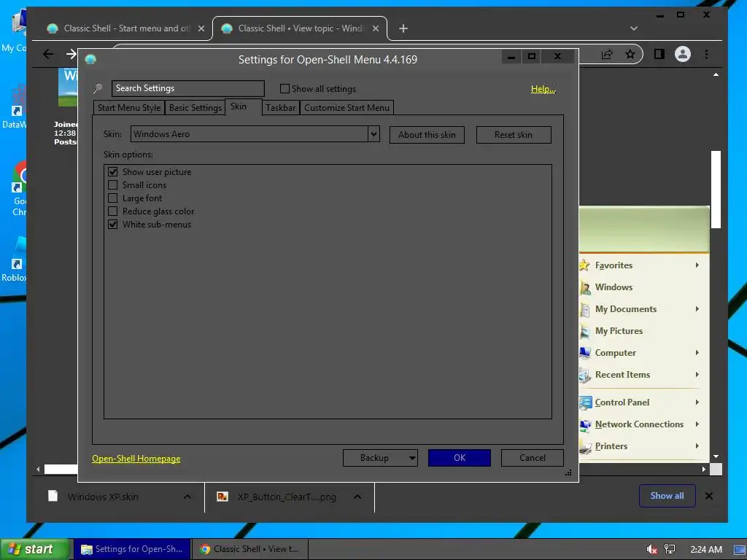Switch to Taskbar tab
This screenshot has height=560, width=747.
point(281,108)
